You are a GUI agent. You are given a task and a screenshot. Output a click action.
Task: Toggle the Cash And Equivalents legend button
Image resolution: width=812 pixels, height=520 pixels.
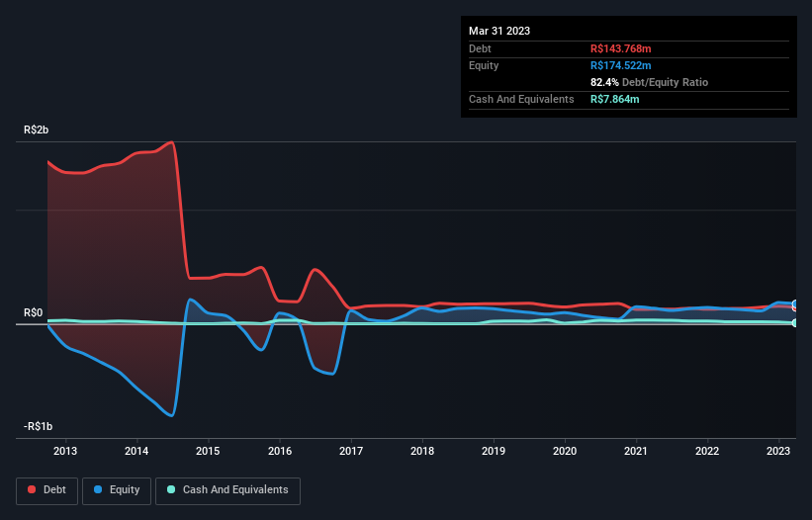(x=227, y=490)
